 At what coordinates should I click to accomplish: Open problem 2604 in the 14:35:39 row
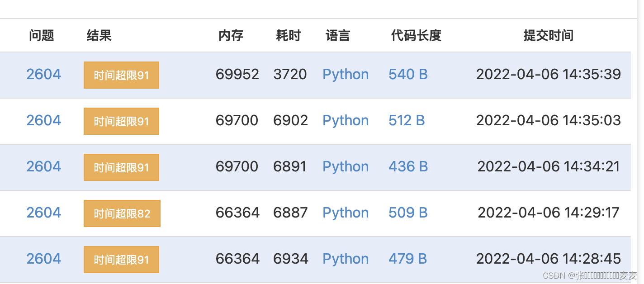(x=44, y=75)
